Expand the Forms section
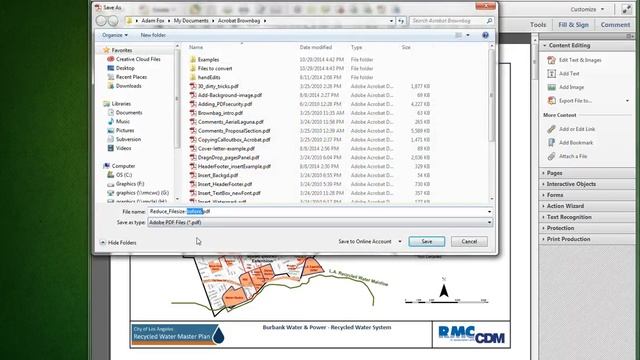 (587, 195)
